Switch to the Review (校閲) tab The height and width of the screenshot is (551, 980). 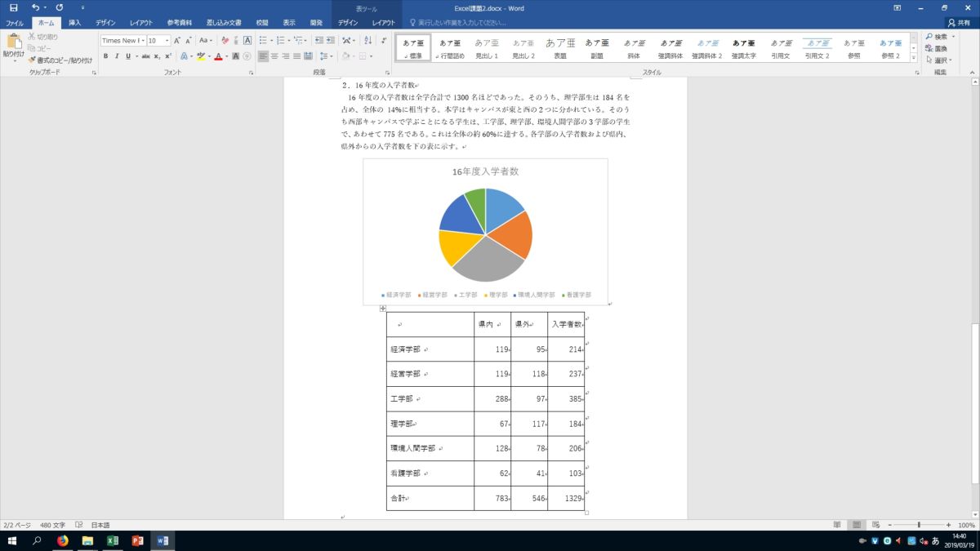[x=261, y=23]
